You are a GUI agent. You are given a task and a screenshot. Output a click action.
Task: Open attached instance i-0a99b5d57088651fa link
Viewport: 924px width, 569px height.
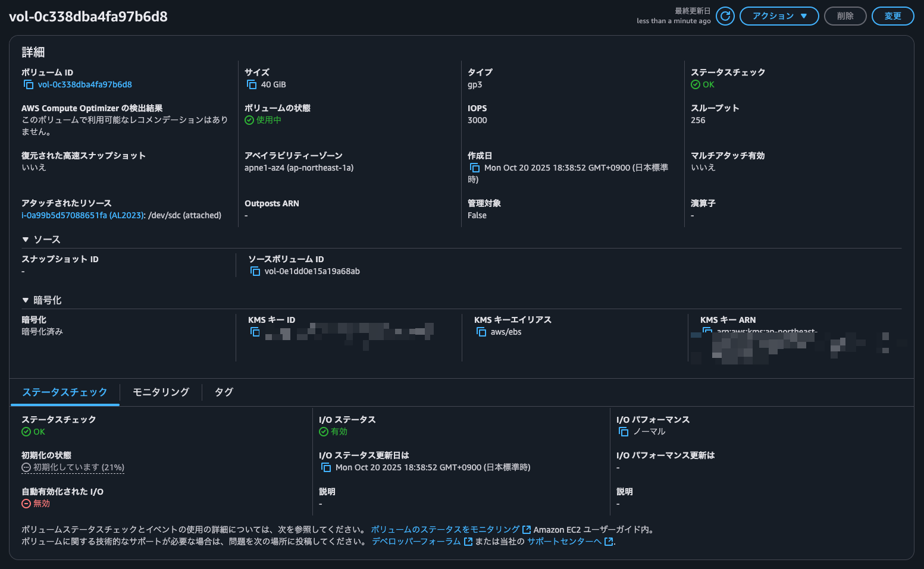pyautogui.click(x=83, y=215)
